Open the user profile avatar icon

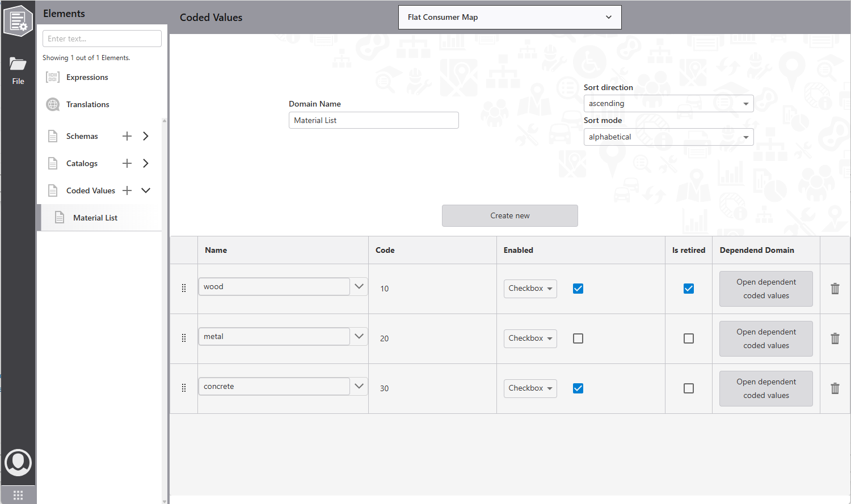[18, 462]
